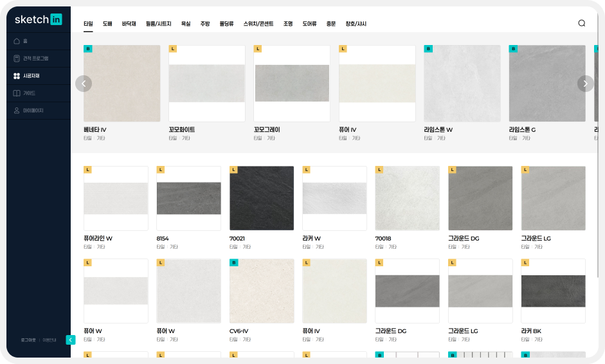Go to home icon in sidebar

click(17, 41)
